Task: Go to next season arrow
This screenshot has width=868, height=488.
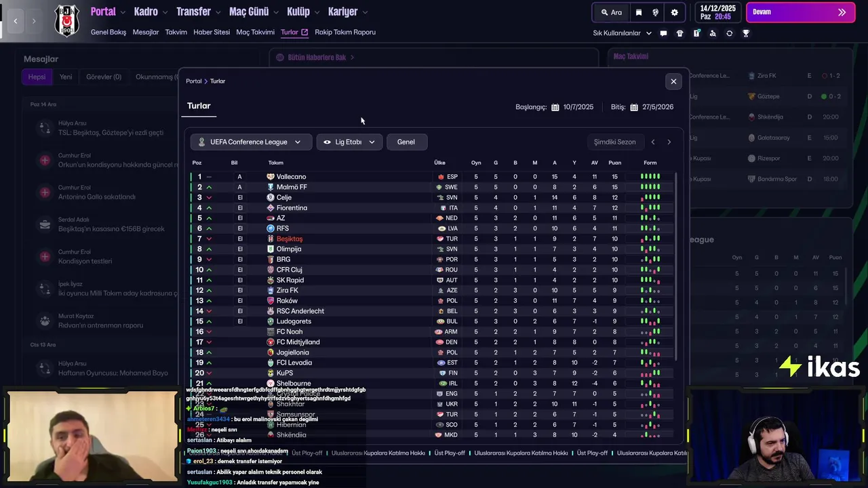Action: pyautogui.click(x=669, y=142)
